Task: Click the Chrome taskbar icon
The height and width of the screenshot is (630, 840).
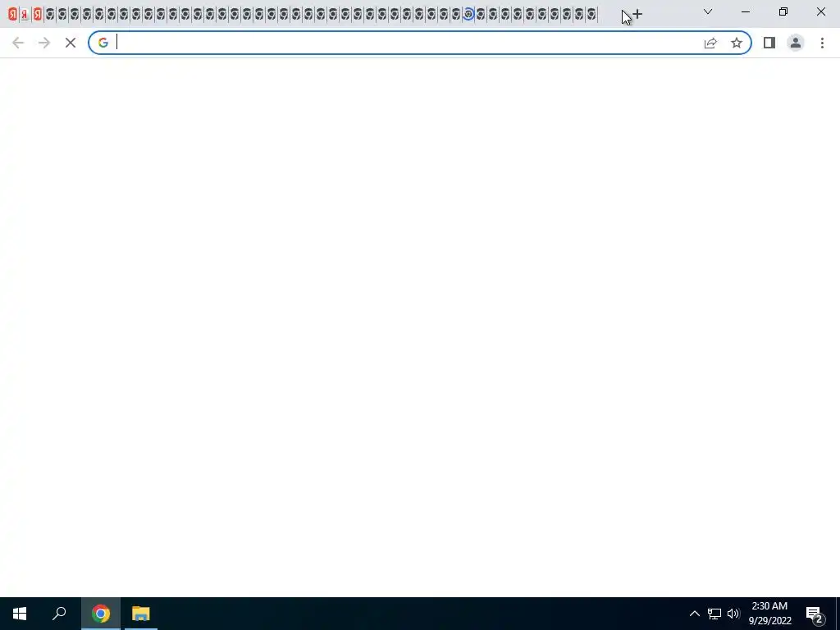Action: pyautogui.click(x=100, y=614)
